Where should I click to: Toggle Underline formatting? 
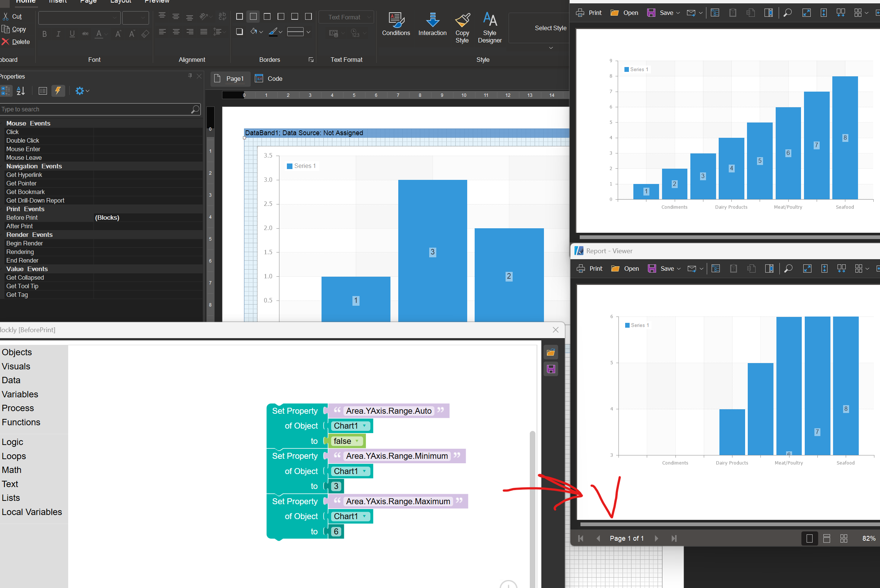[72, 34]
